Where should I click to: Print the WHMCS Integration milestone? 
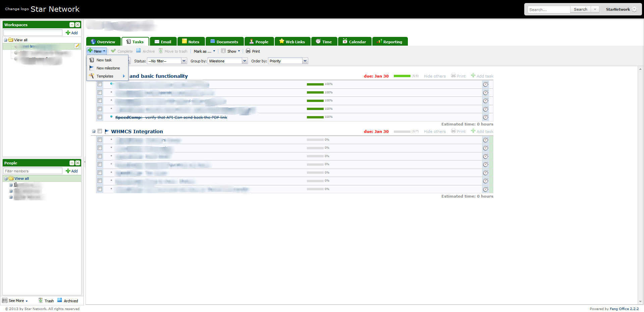(458, 132)
